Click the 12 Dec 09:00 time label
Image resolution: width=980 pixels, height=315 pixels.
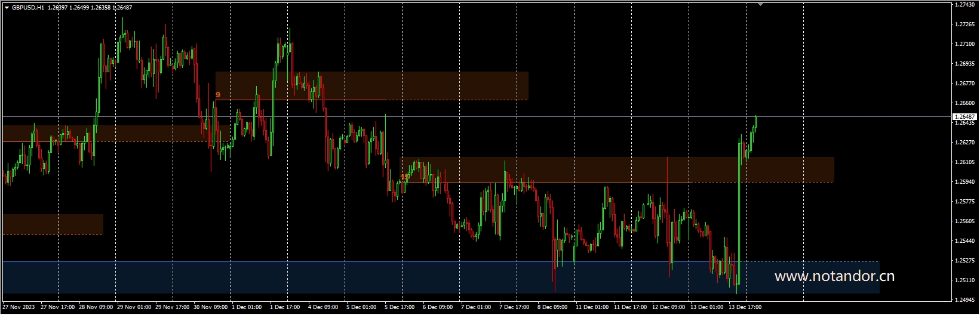(x=669, y=308)
